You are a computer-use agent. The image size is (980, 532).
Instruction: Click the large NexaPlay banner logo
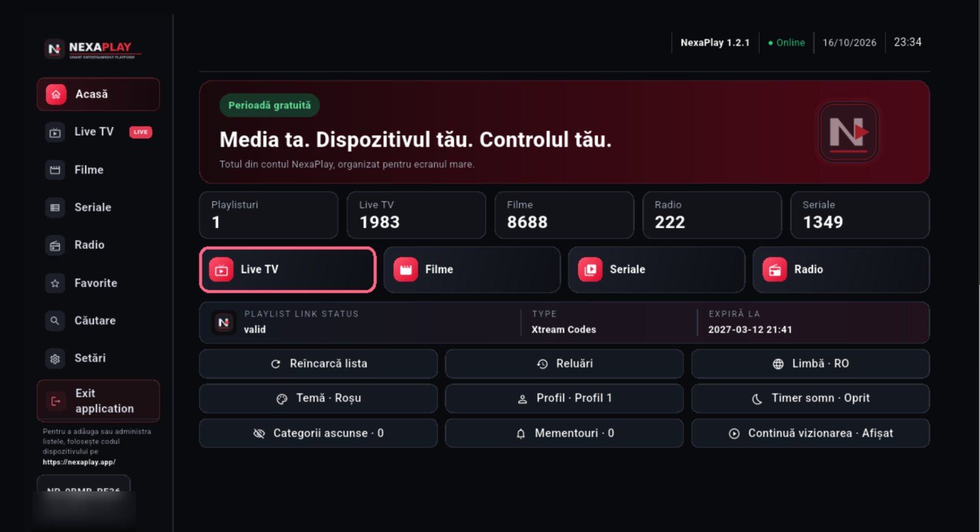848,132
